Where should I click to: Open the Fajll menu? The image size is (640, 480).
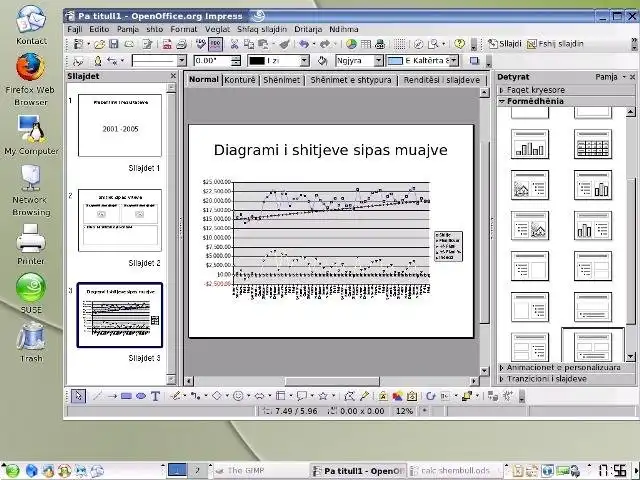click(x=75, y=29)
